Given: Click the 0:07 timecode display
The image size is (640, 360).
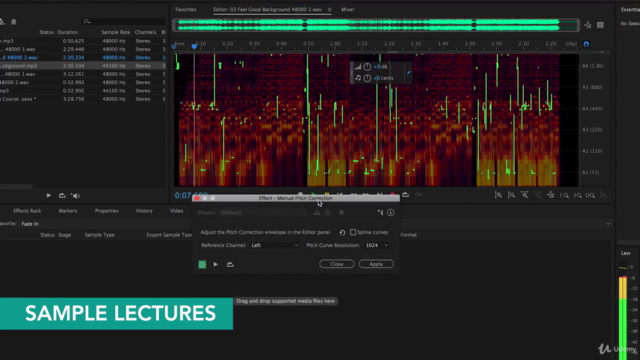Looking at the screenshot, I should (x=191, y=195).
